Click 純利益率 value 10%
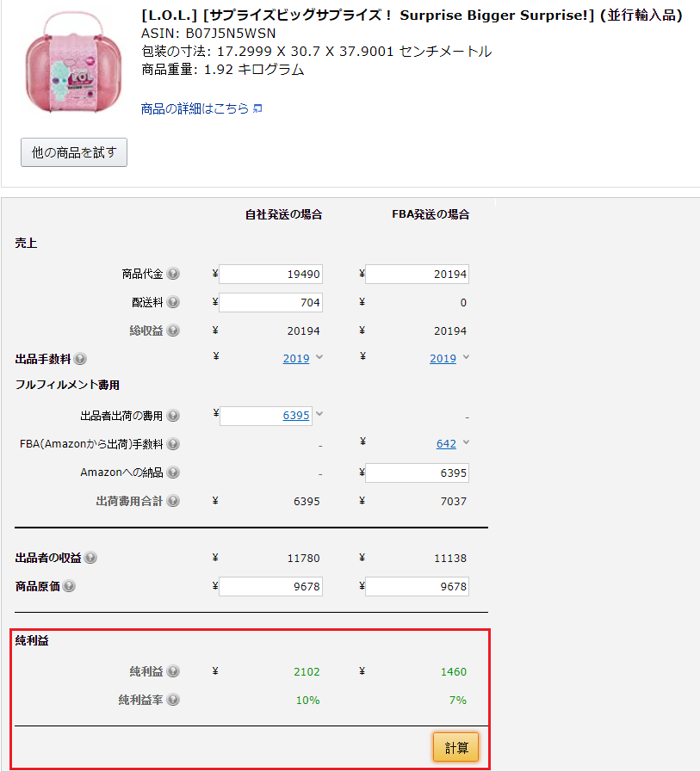This screenshot has width=700, height=772. coord(308,700)
